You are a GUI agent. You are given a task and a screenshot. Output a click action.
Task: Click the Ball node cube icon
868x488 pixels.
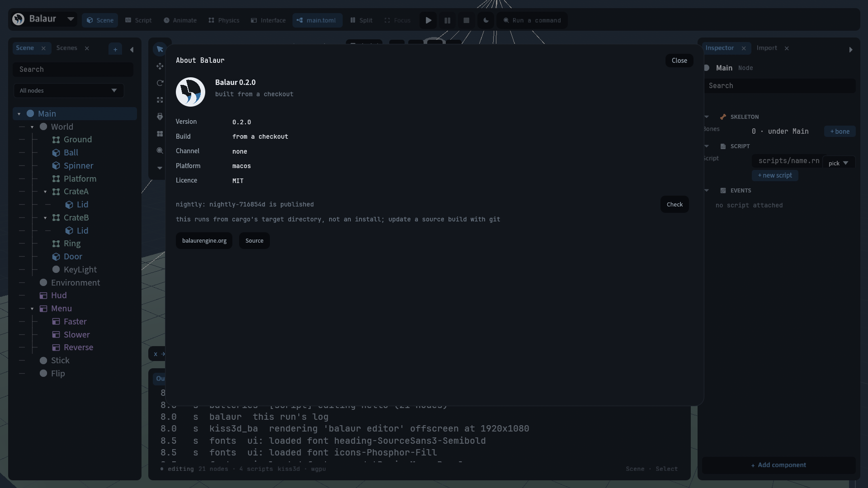click(56, 153)
